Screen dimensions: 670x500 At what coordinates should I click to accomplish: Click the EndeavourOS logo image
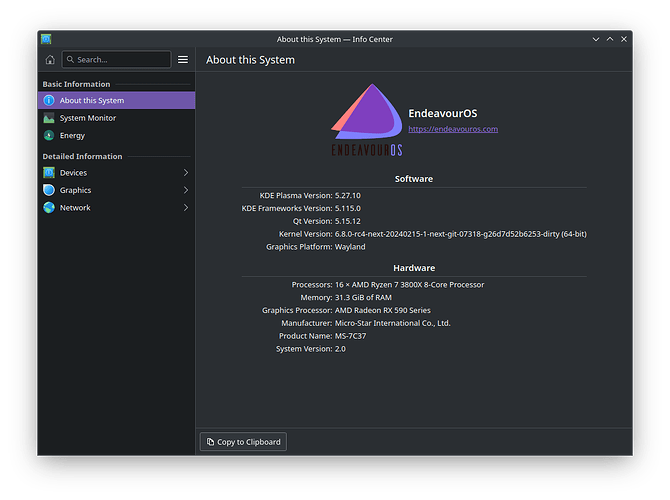367,120
